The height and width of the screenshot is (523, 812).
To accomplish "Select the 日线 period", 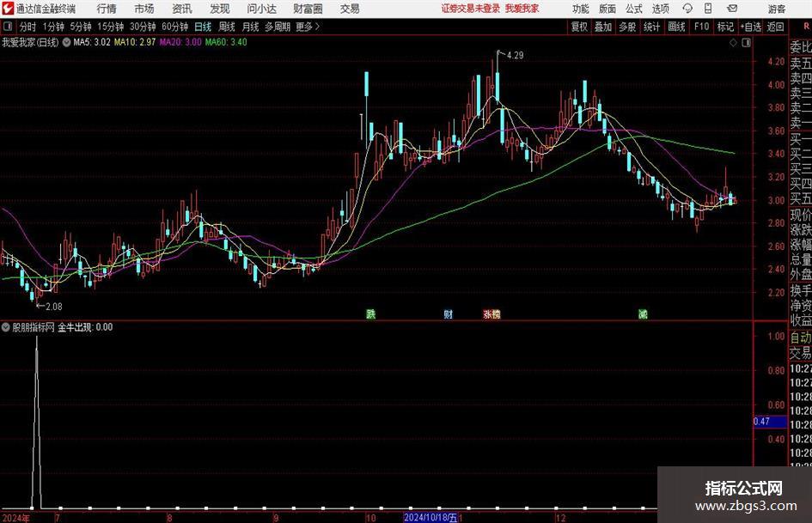I will 203,27.
